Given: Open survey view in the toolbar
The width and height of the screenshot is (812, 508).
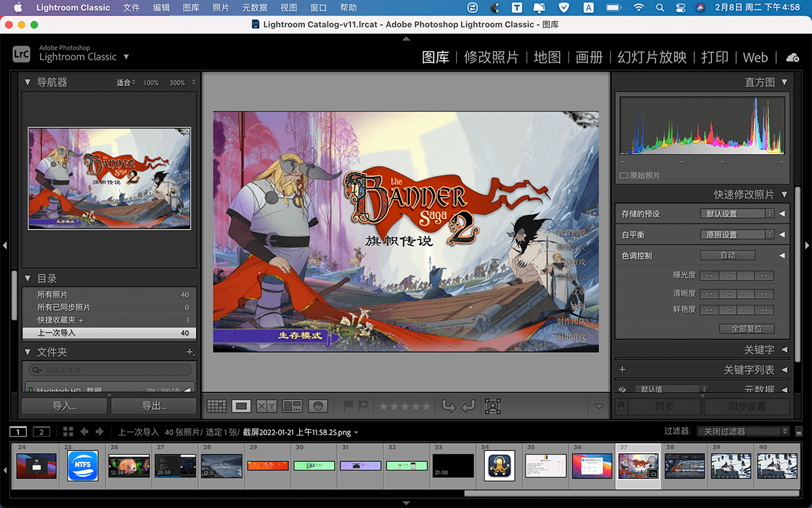Looking at the screenshot, I should pyautogui.click(x=292, y=406).
